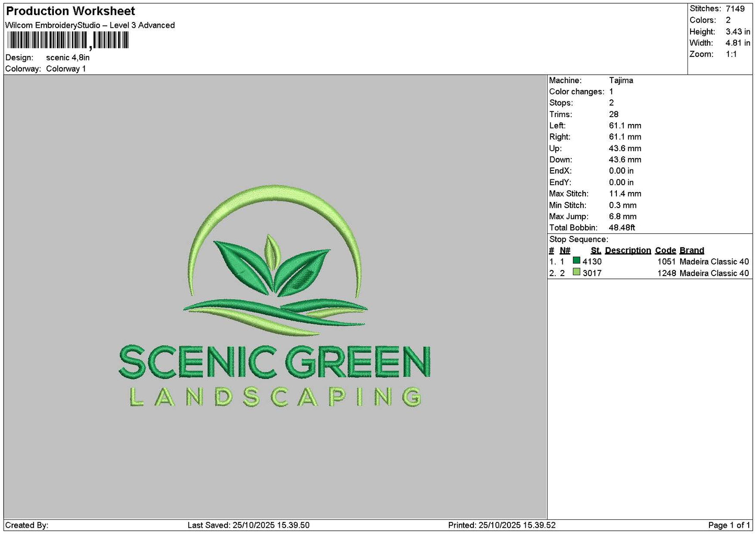Click the Up value 43.6 mm
This screenshot has width=756, height=534.
click(625, 148)
